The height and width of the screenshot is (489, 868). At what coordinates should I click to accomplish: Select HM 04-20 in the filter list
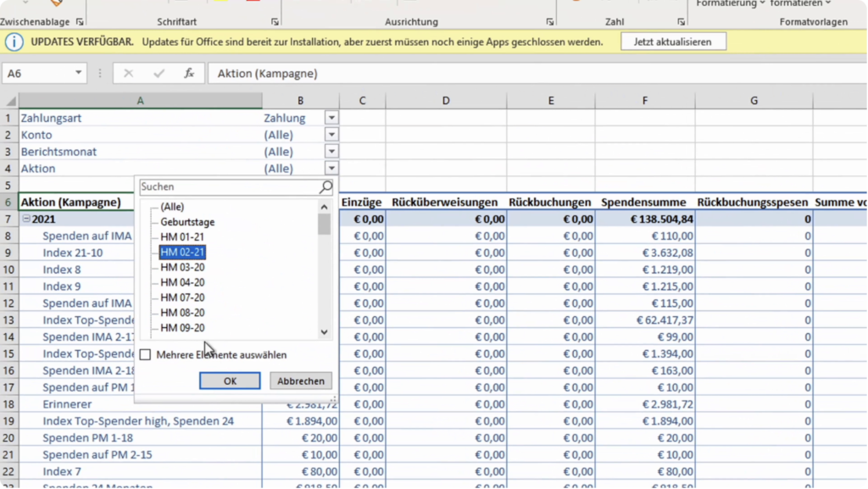click(183, 283)
